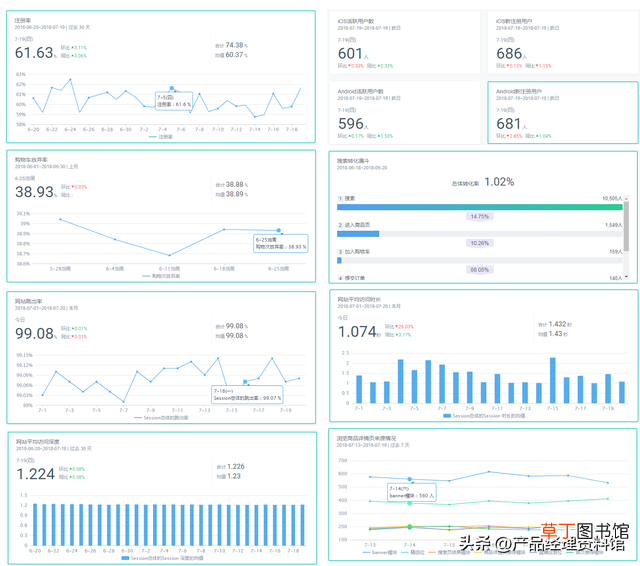Click the 6-11当周 axis label
The width and height of the screenshot is (640, 566).
(x=169, y=269)
